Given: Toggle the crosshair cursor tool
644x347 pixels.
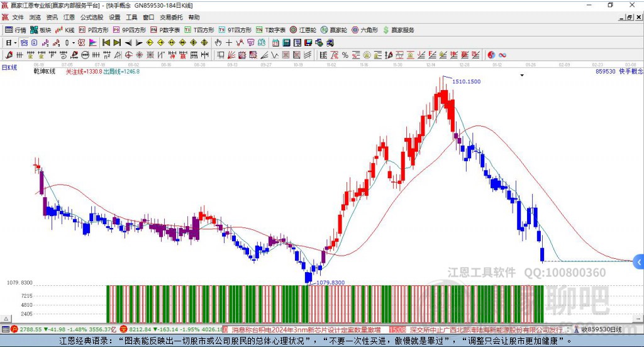Looking at the screenshot, I should [229, 43].
